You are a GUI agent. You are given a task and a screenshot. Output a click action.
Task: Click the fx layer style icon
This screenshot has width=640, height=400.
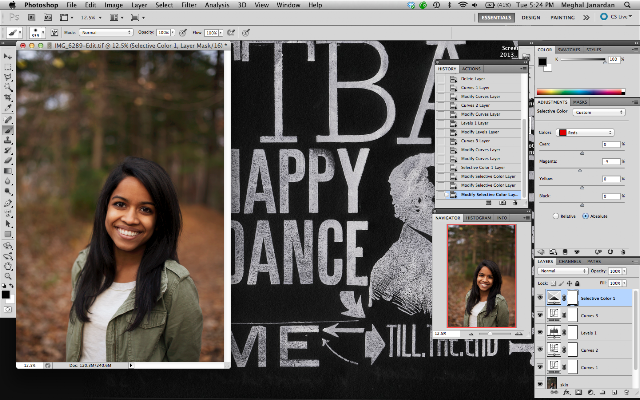coord(566,392)
